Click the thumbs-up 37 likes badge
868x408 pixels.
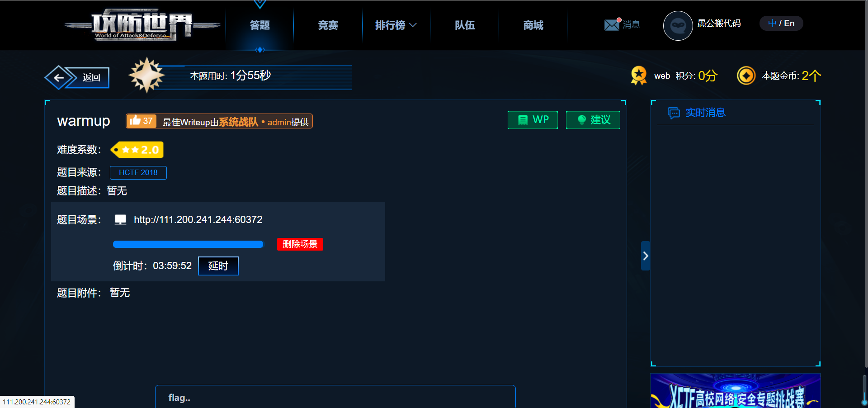[142, 121]
